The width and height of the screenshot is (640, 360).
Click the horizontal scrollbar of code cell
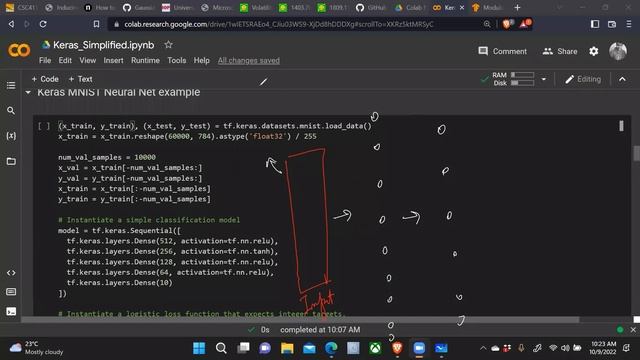coord(300,320)
